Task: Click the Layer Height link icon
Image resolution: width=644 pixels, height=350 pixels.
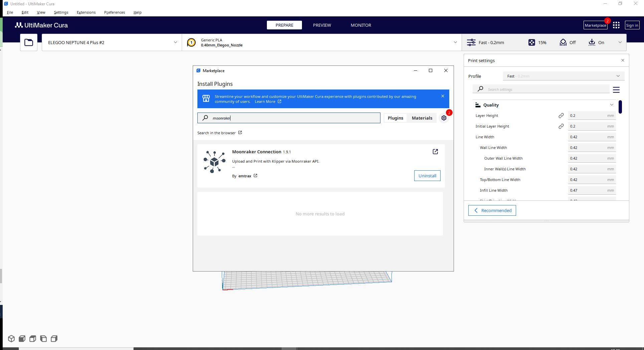Action: [x=561, y=116]
